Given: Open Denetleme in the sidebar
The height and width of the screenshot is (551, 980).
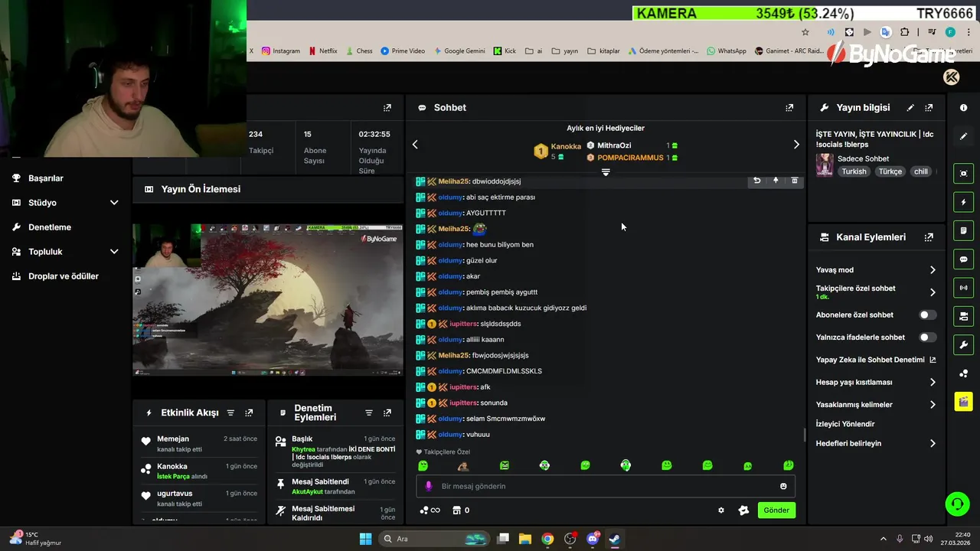Looking at the screenshot, I should coord(50,227).
